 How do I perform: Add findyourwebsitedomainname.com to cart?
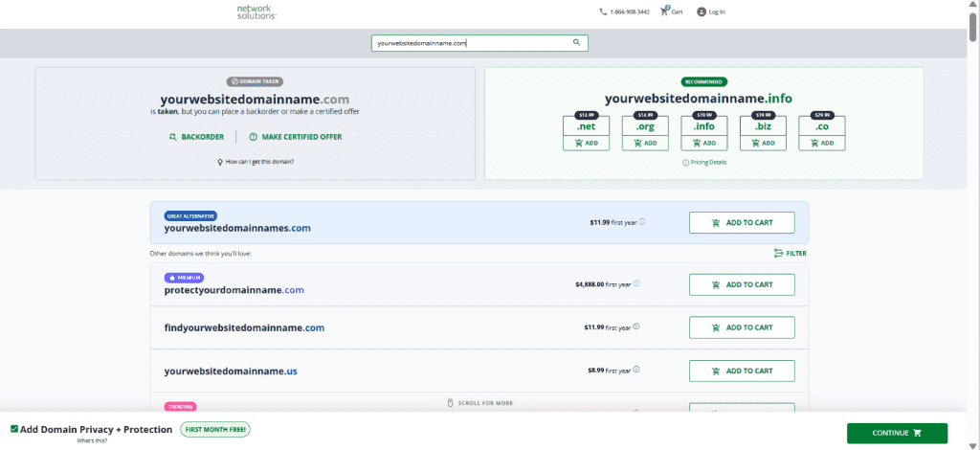pyautogui.click(x=742, y=327)
